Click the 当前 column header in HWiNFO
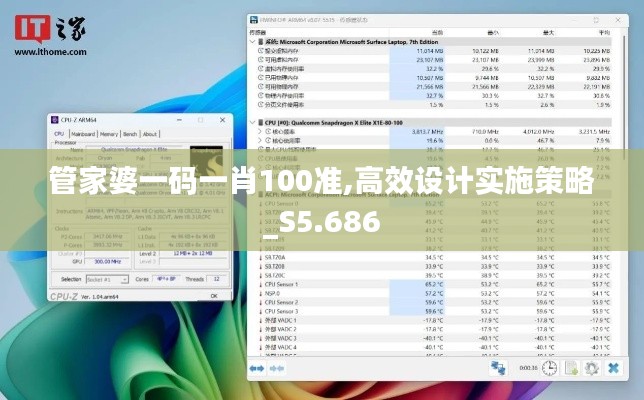The width and height of the screenshot is (644, 400). pos(437,32)
